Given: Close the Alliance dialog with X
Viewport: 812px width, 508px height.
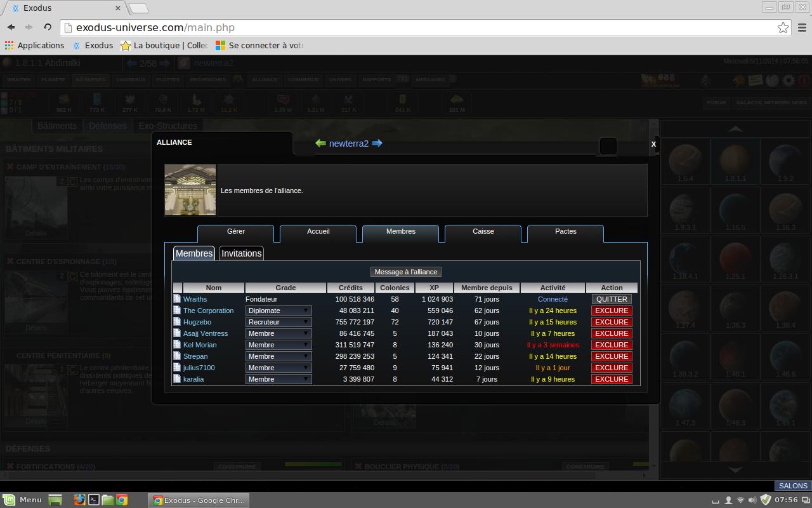Looking at the screenshot, I should pos(653,144).
